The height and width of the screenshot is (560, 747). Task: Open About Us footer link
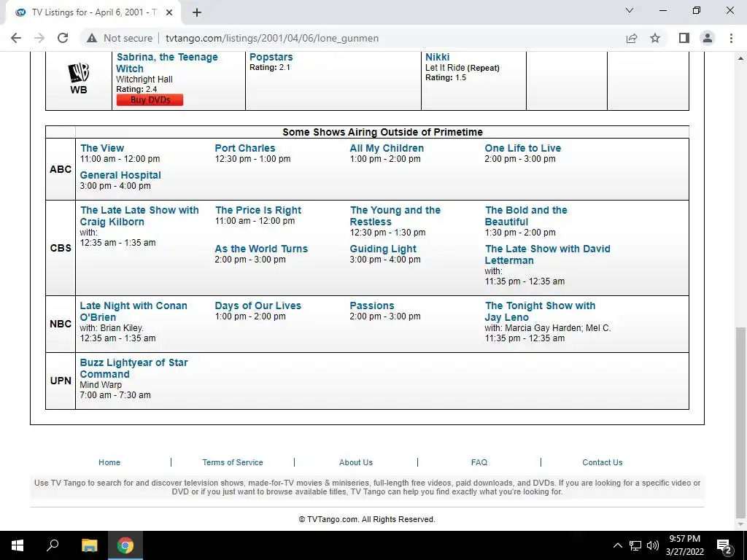click(x=356, y=462)
